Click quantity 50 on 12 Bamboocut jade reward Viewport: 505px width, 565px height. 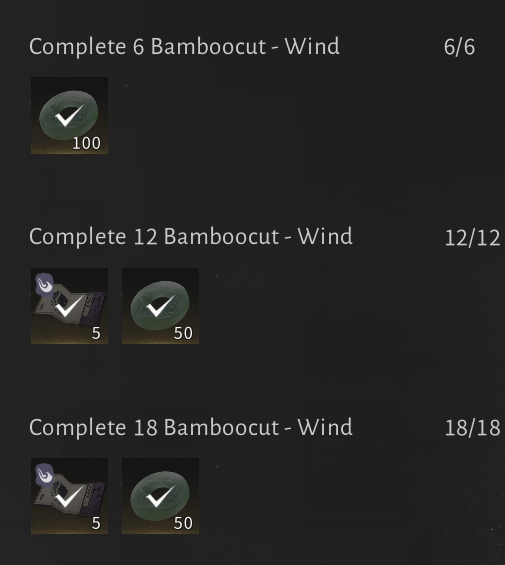point(183,333)
